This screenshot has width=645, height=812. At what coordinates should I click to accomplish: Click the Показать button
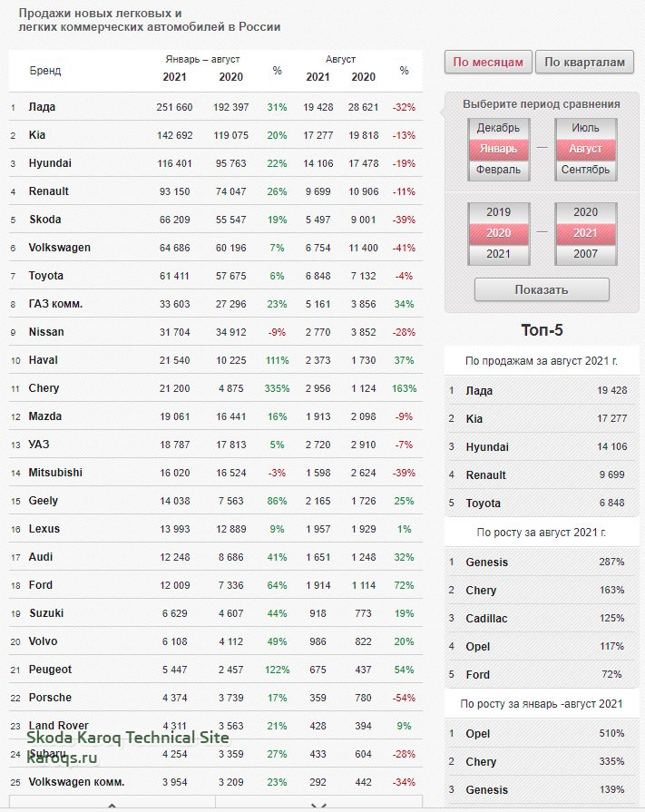542,289
